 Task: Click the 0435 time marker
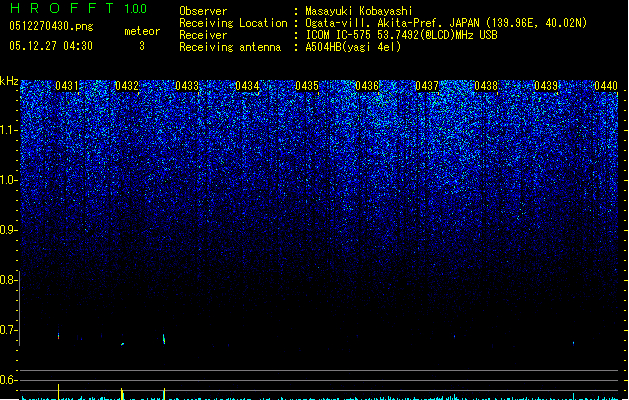pyautogui.click(x=307, y=85)
